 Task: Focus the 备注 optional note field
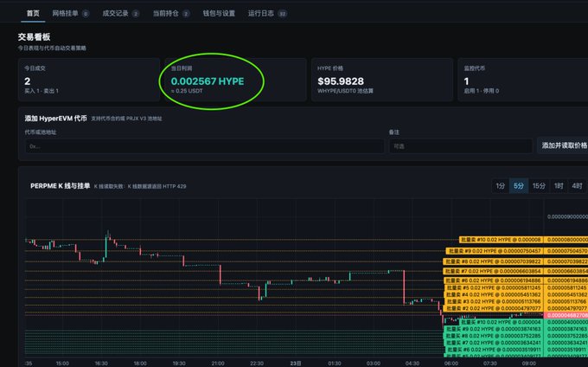[461, 146]
